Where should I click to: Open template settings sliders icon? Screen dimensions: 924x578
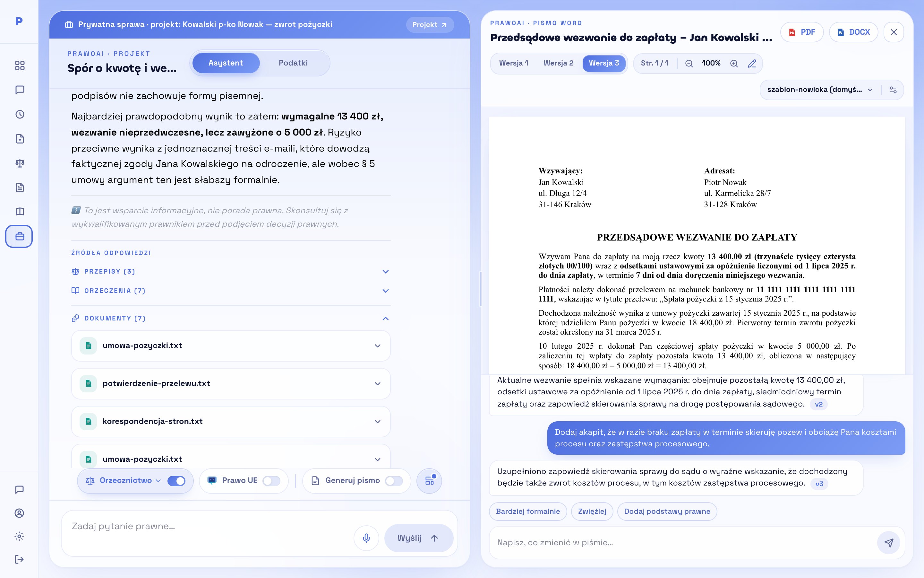(893, 90)
